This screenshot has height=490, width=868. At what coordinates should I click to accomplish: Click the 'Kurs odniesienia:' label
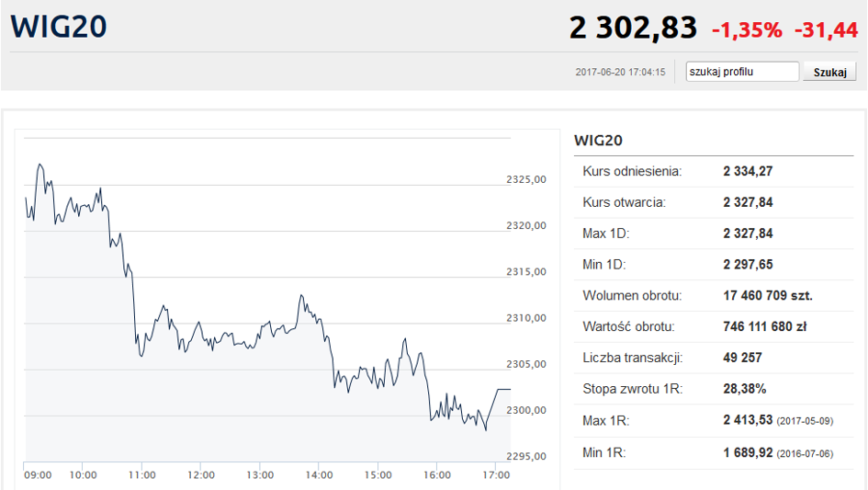click(632, 171)
